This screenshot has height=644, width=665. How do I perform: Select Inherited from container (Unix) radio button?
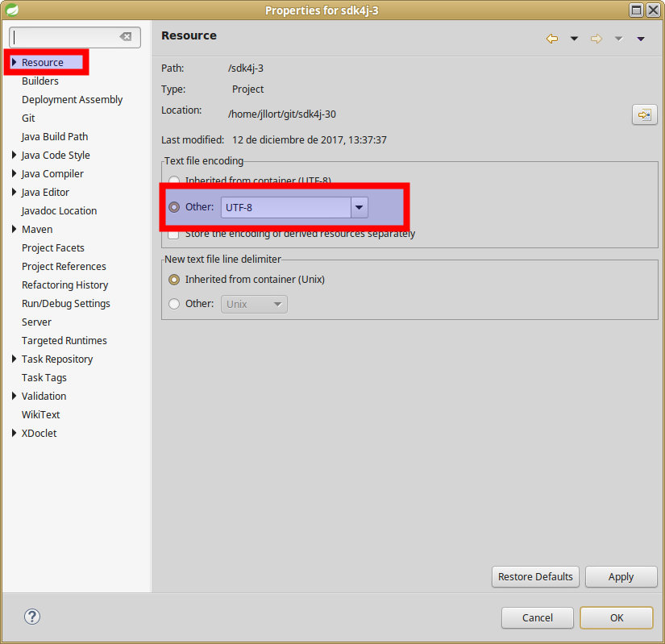click(174, 280)
